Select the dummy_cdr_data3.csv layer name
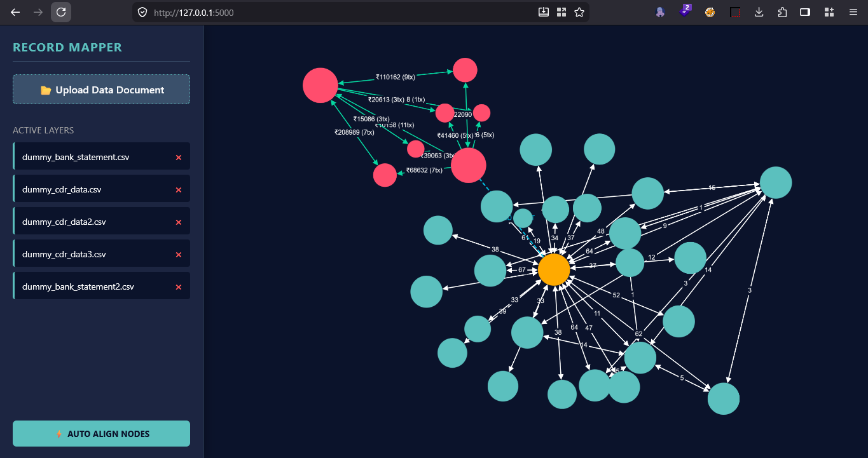The image size is (868, 458). [64, 254]
